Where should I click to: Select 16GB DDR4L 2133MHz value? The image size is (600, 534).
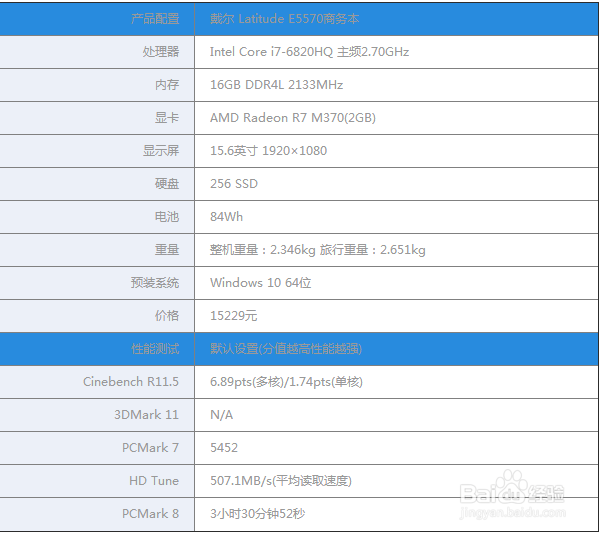tap(276, 85)
